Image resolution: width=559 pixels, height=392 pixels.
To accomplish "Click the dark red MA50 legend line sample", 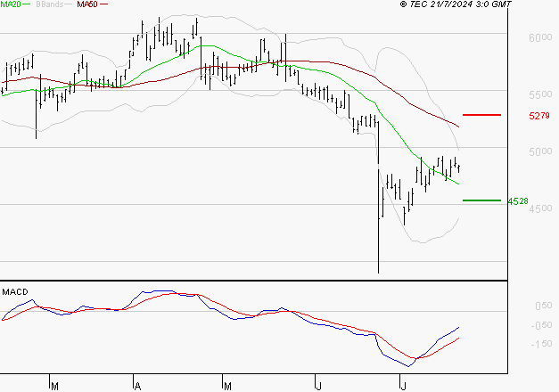I will coord(103,4).
